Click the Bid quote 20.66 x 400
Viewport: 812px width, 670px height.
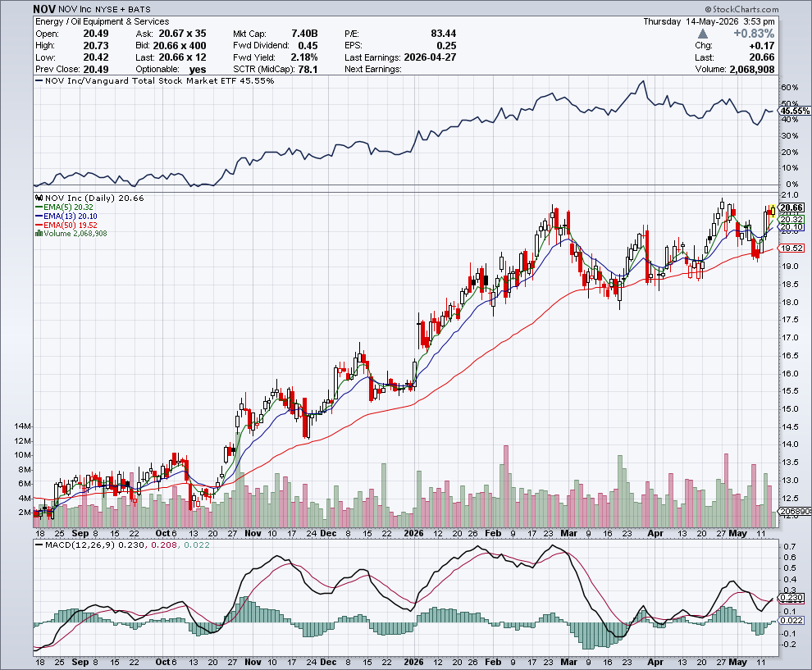[179, 46]
